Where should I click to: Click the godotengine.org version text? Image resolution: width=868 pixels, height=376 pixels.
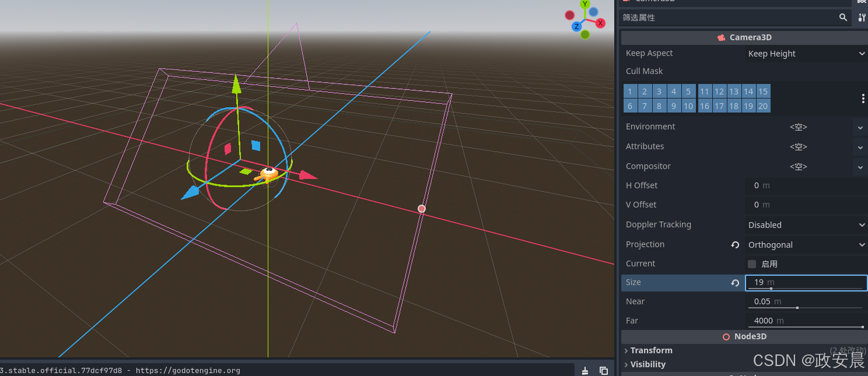(x=120, y=371)
